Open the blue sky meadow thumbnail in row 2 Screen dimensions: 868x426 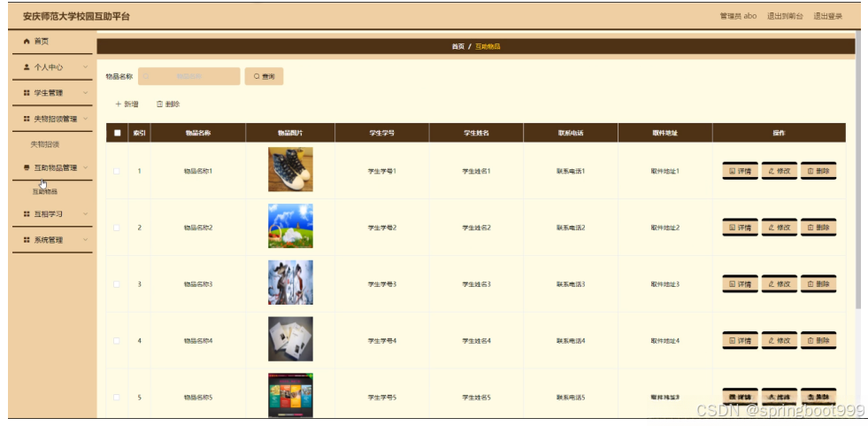coord(290,226)
